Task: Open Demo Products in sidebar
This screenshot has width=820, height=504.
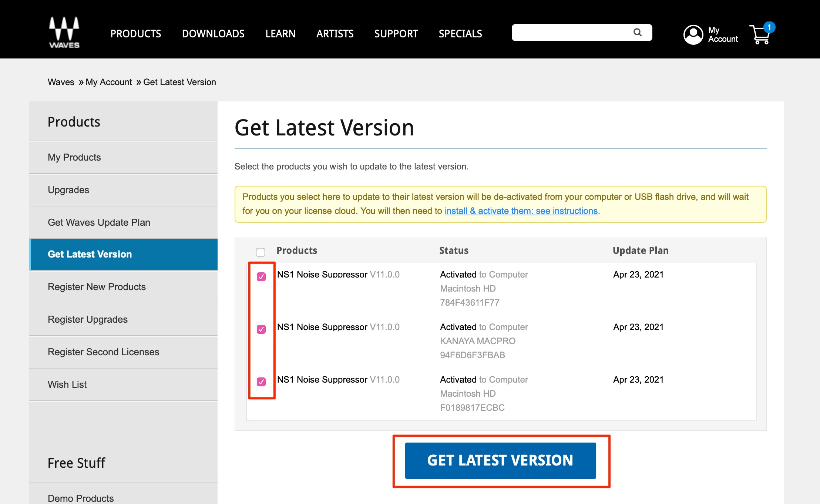Action: click(x=123, y=494)
